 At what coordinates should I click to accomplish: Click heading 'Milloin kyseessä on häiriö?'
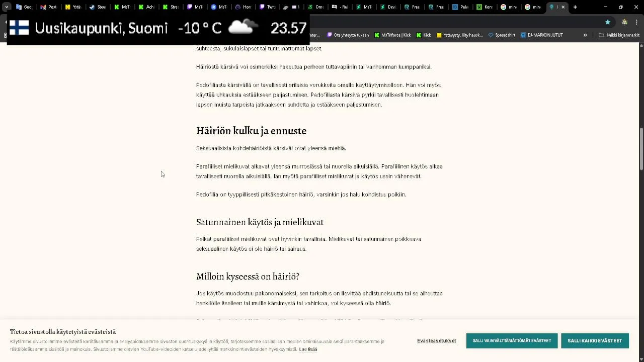[x=248, y=277]
